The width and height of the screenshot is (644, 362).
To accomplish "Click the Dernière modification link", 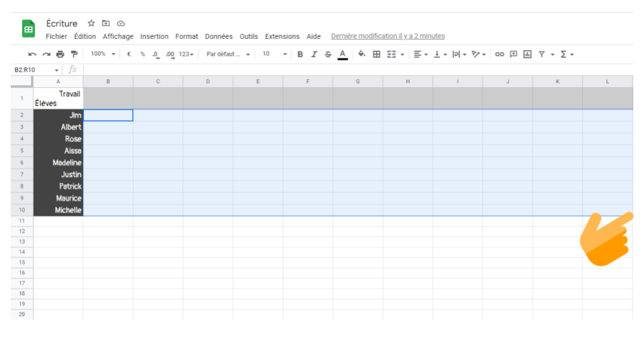I will (388, 36).
